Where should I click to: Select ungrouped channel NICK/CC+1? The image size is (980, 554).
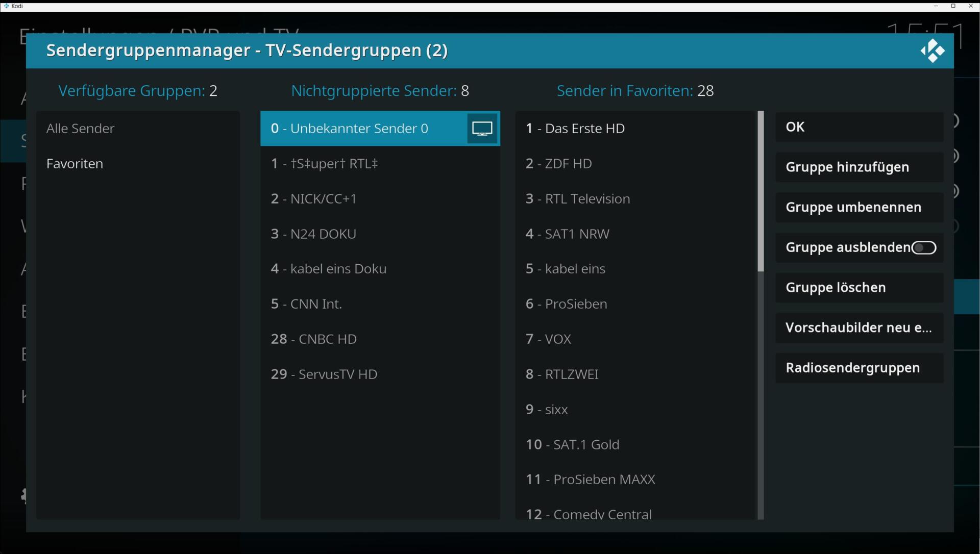(380, 199)
